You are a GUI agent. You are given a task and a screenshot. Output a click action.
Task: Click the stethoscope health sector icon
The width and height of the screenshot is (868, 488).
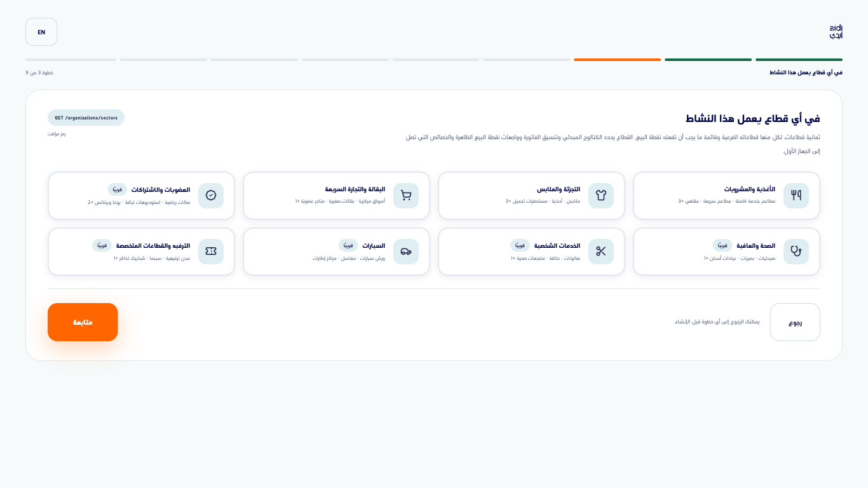click(796, 252)
